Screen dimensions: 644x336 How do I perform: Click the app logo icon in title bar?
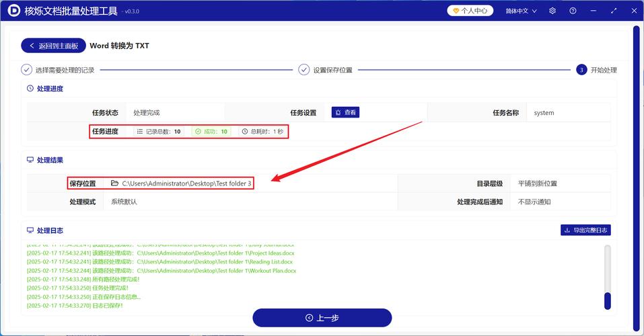(13, 11)
